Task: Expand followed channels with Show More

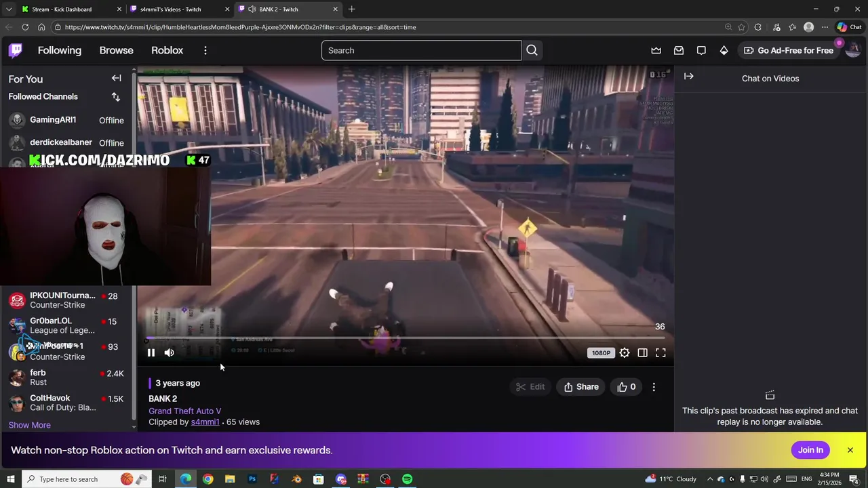Action: coord(29,425)
